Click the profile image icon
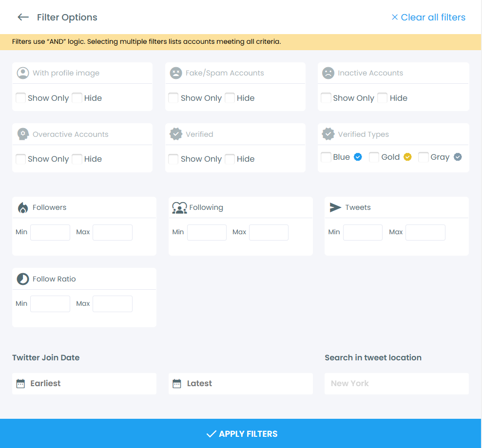 point(23,73)
